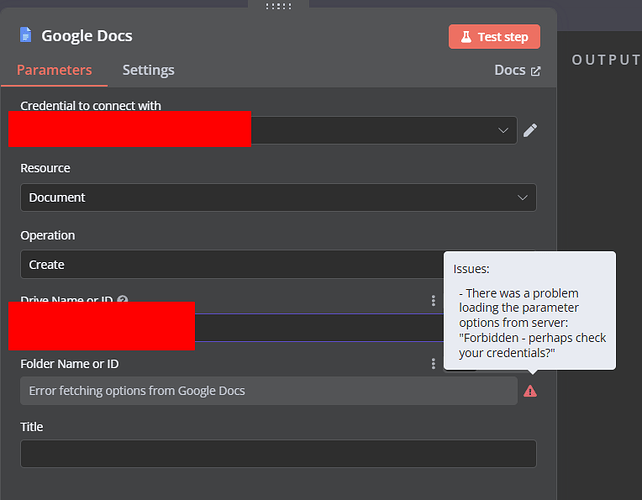Click the Operation label
The height and width of the screenshot is (500, 642).
pyautogui.click(x=47, y=235)
